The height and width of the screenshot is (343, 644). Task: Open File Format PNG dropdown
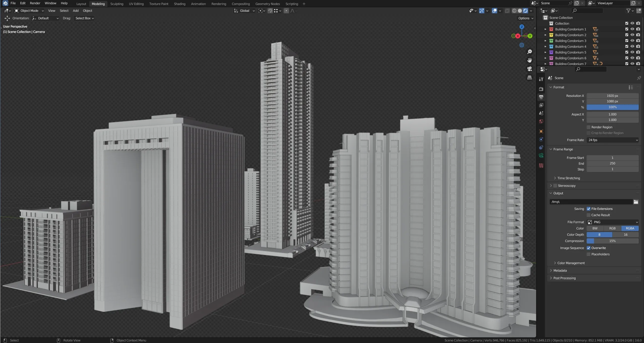613,222
